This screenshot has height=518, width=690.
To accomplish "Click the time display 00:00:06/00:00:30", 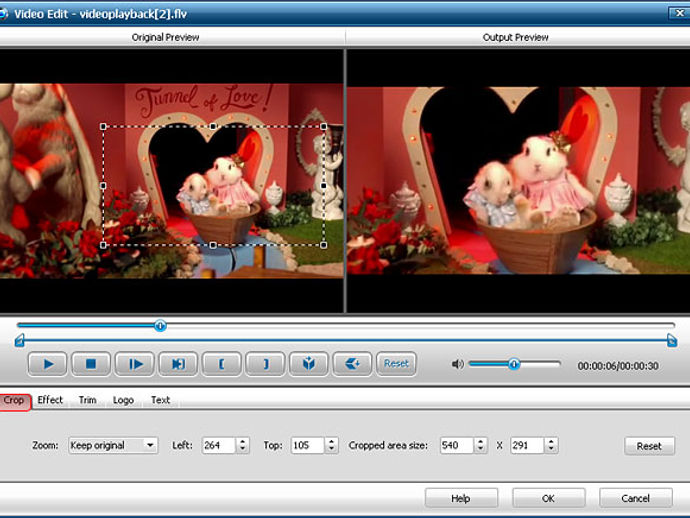I will coord(618,366).
